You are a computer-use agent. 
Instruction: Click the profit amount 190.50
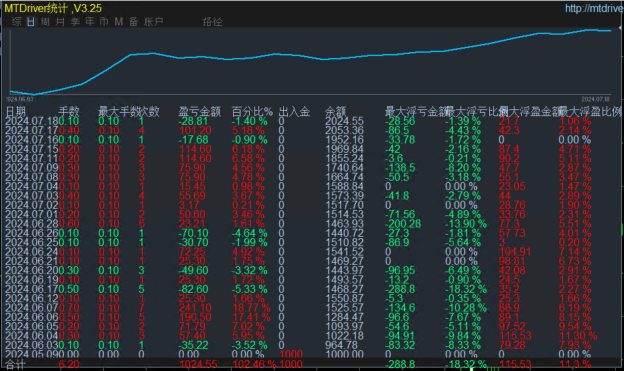(195, 317)
